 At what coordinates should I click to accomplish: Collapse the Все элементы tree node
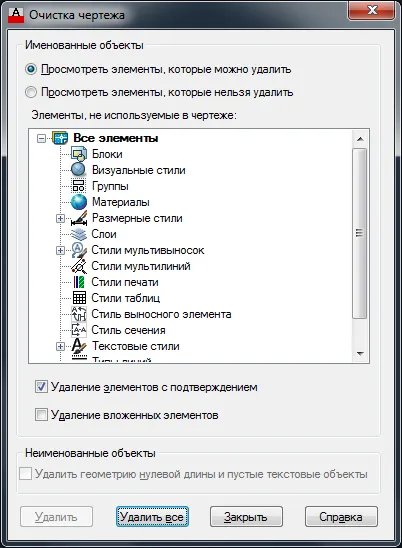tap(41, 138)
